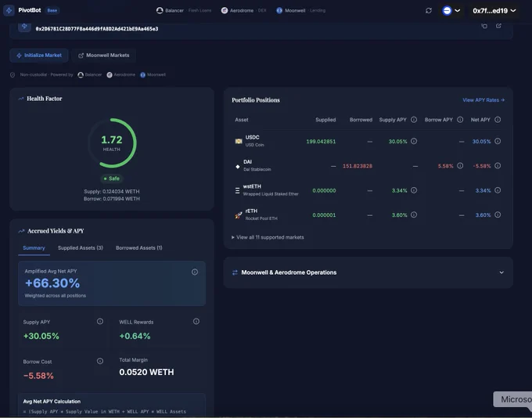Screen dimensions: 532x418
Task: Select the Summary tab
Action: pos(34,248)
